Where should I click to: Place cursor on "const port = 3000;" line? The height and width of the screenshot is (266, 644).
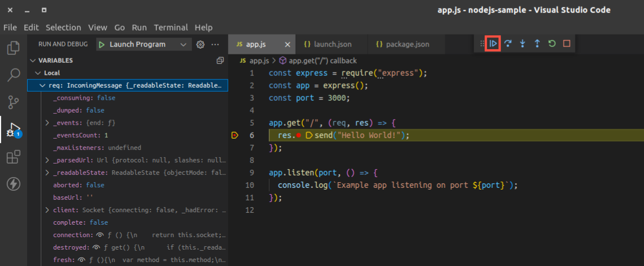tap(308, 98)
